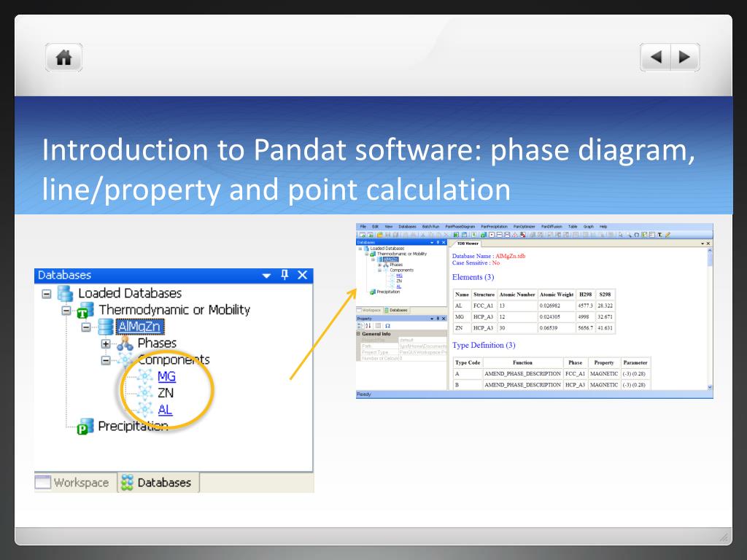Click FCC_A1 structure cell in AL row
Image resolution: width=747 pixels, height=560 pixels.
pyautogui.click(x=483, y=306)
